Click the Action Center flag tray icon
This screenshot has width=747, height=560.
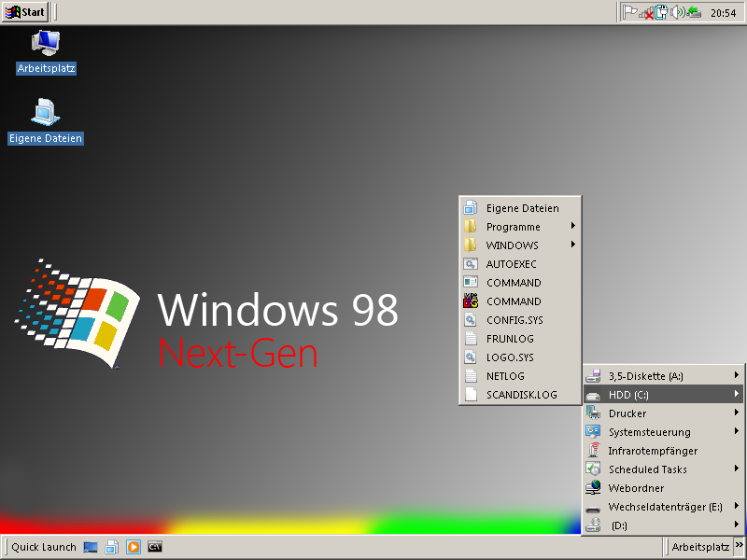coord(630,12)
